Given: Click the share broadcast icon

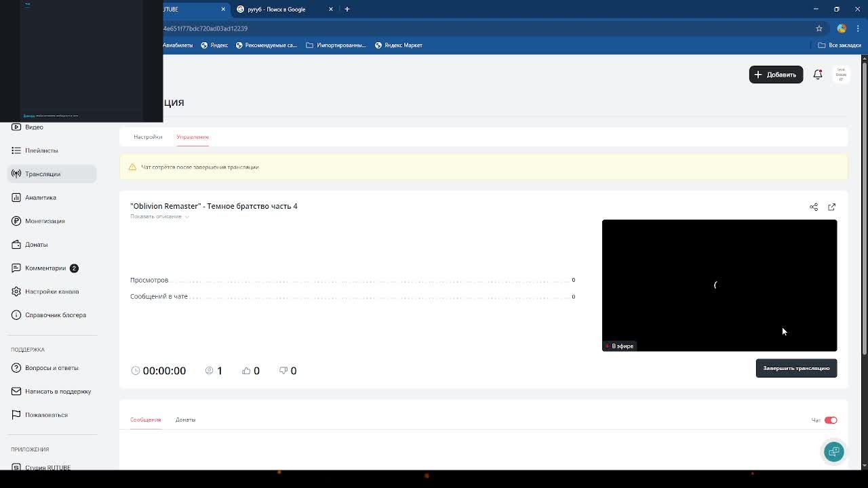Looking at the screenshot, I should click(814, 207).
